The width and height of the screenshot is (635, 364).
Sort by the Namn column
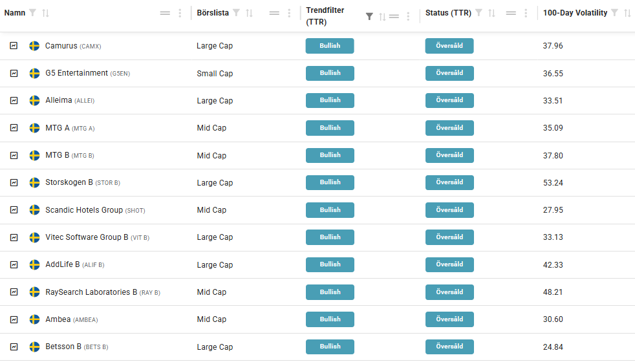pos(45,13)
